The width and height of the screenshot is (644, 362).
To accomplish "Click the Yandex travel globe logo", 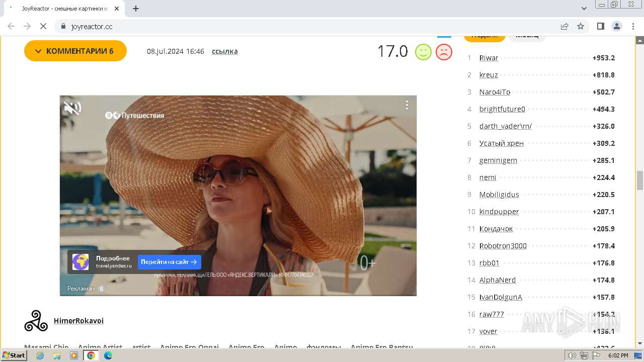I will click(80, 262).
